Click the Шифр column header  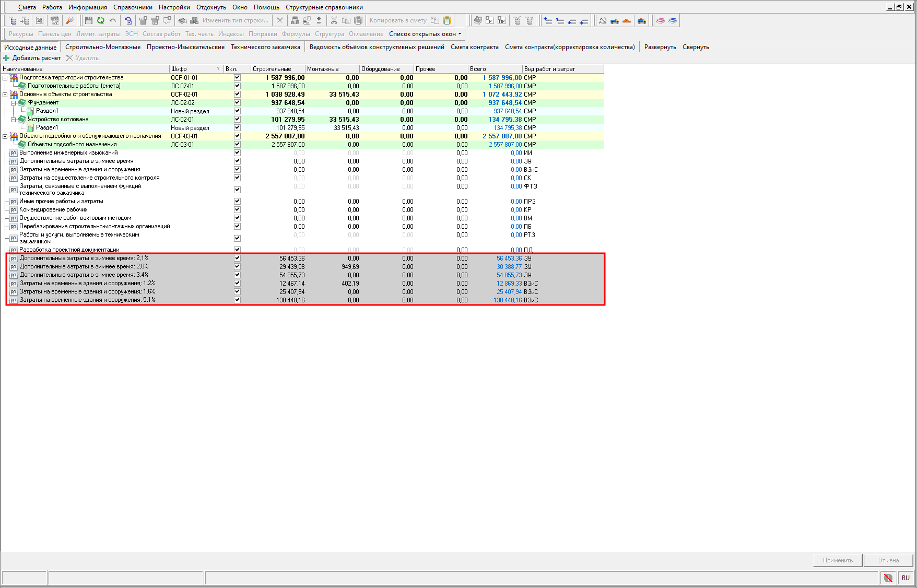(191, 69)
